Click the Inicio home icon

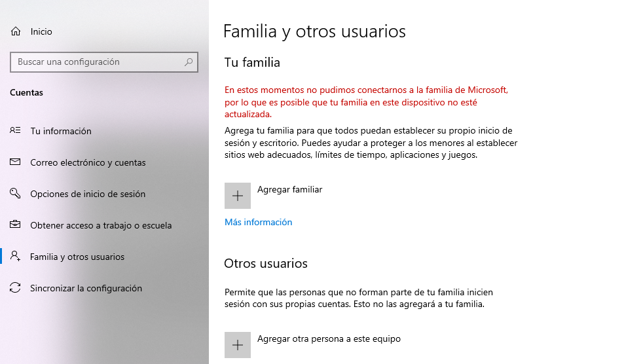(16, 31)
